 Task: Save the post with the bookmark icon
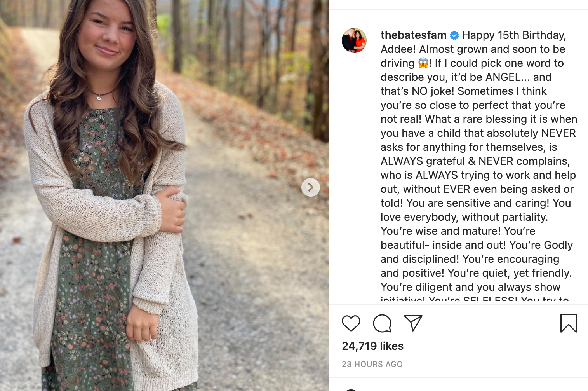click(569, 323)
